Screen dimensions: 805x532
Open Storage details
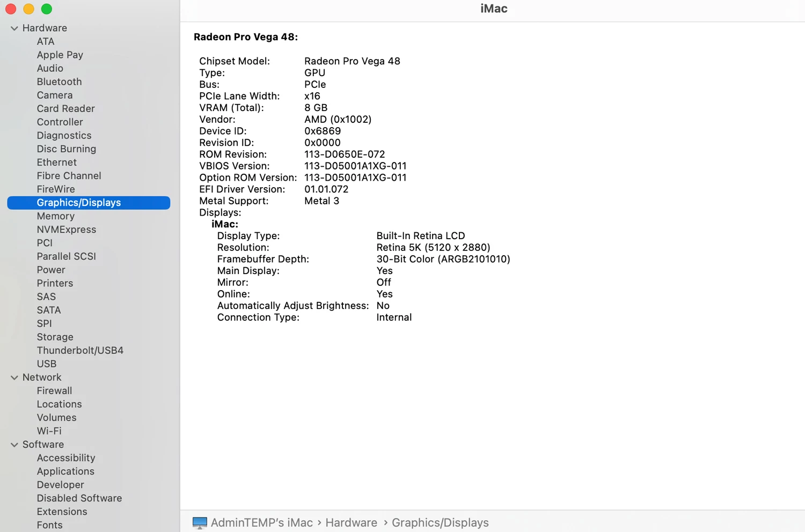coord(55,337)
